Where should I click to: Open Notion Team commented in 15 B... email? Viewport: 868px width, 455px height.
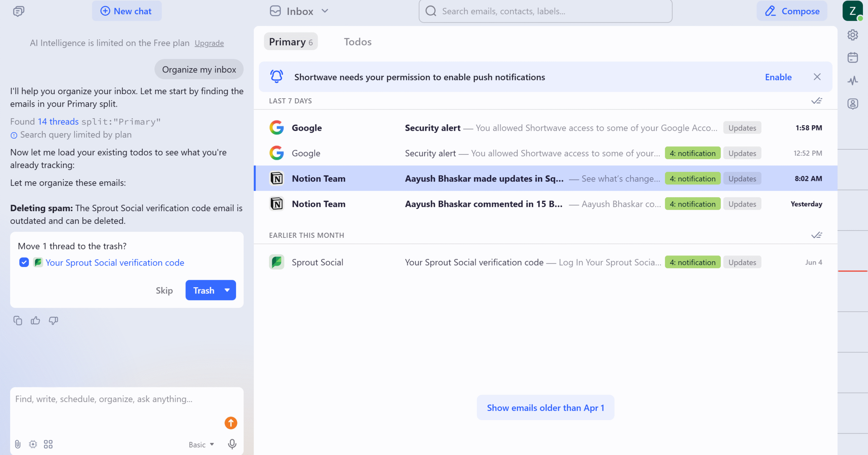(x=546, y=204)
